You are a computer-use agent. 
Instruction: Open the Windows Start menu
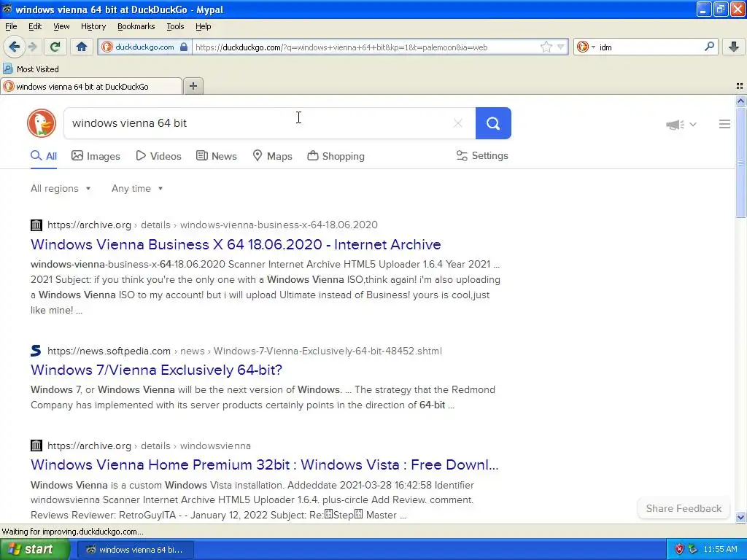click(34, 550)
